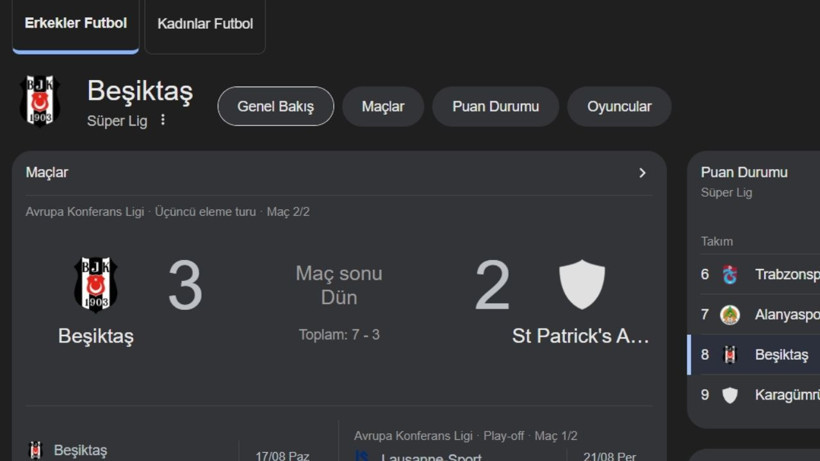Click the Beşiktaş logo in the standings row
Viewport: 820px width, 461px height.
pyautogui.click(x=730, y=355)
